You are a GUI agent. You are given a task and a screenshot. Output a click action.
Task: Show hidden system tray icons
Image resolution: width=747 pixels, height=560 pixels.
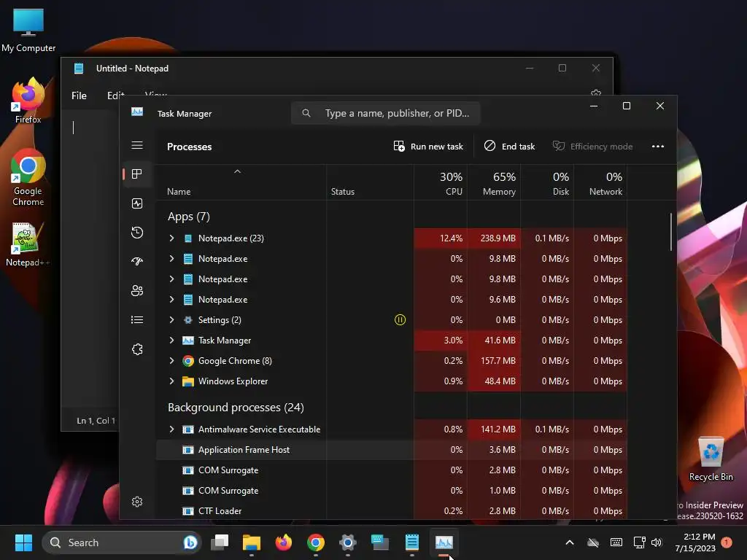click(x=569, y=542)
